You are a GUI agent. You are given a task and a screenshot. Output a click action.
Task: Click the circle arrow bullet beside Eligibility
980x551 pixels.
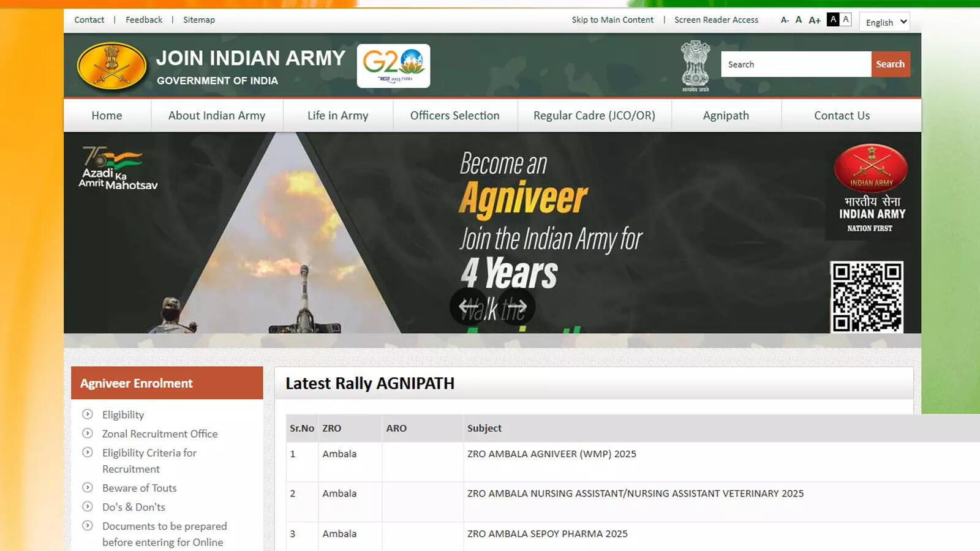[88, 414]
